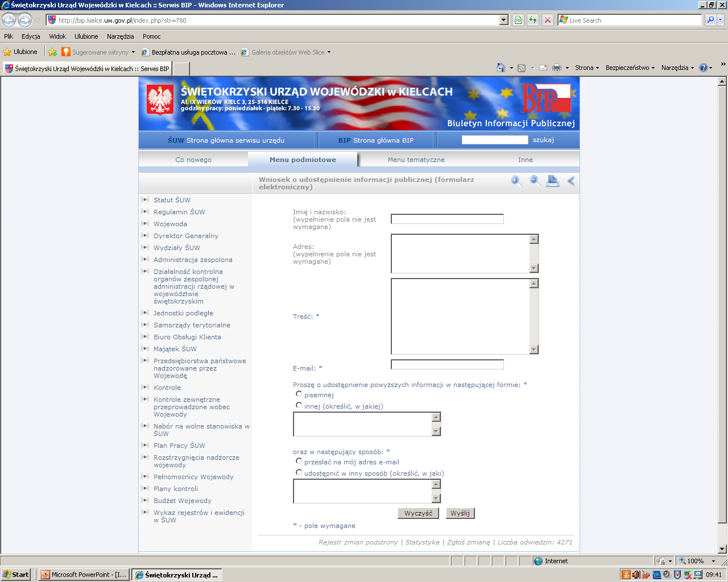Click the Add to favorites bar star icon
This screenshot has width=728, height=582.
pos(52,52)
